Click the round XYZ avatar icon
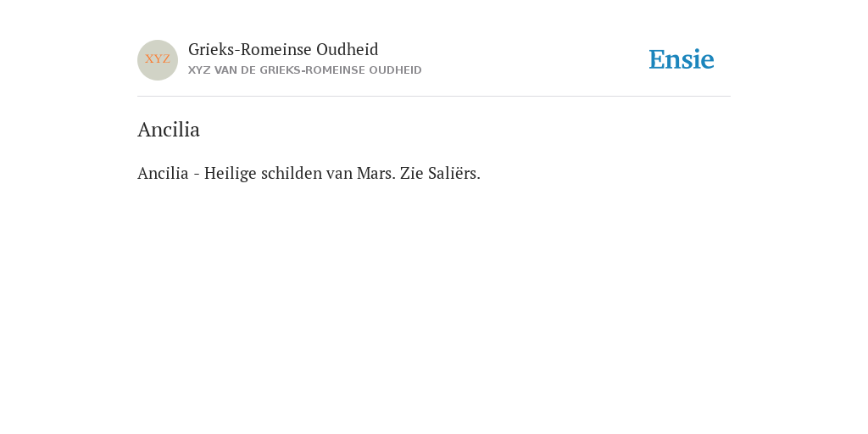This screenshot has height=434, width=868. click(x=158, y=60)
